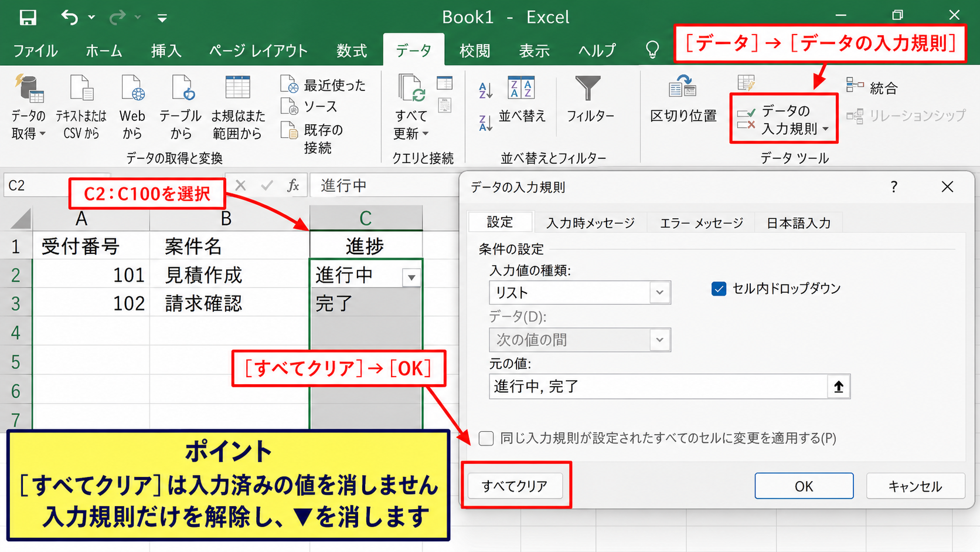The image size is (980, 552).
Task: Sort ascending with the A-Z icon
Action: (485, 90)
